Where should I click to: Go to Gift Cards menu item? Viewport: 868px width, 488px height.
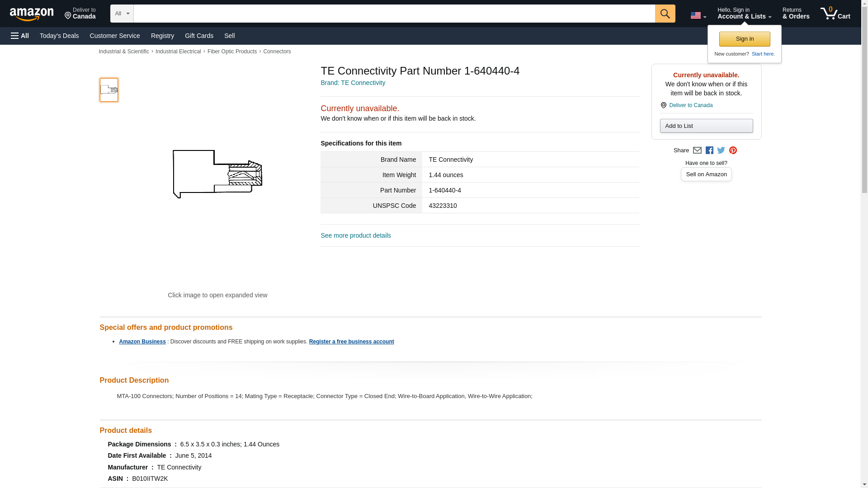(x=199, y=36)
